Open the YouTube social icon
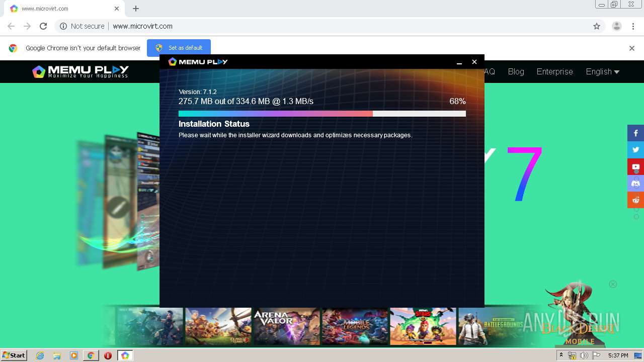Image resolution: width=644 pixels, height=362 pixels. click(635, 166)
